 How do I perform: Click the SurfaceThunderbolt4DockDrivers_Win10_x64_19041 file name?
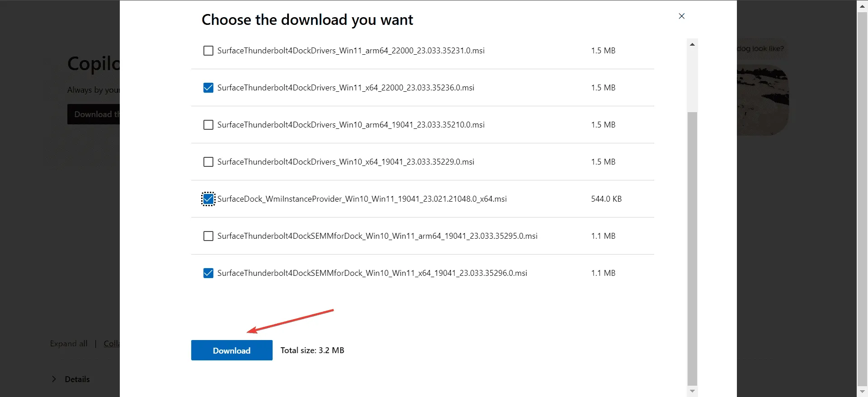[x=346, y=162]
